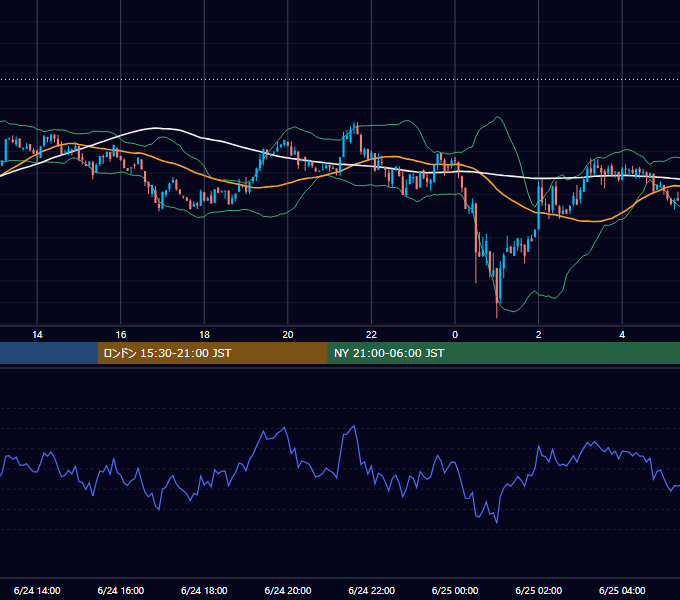This screenshot has width=680, height=600.
Task: Click the oscillator peak near 6/24 22:00
Action: point(354,426)
